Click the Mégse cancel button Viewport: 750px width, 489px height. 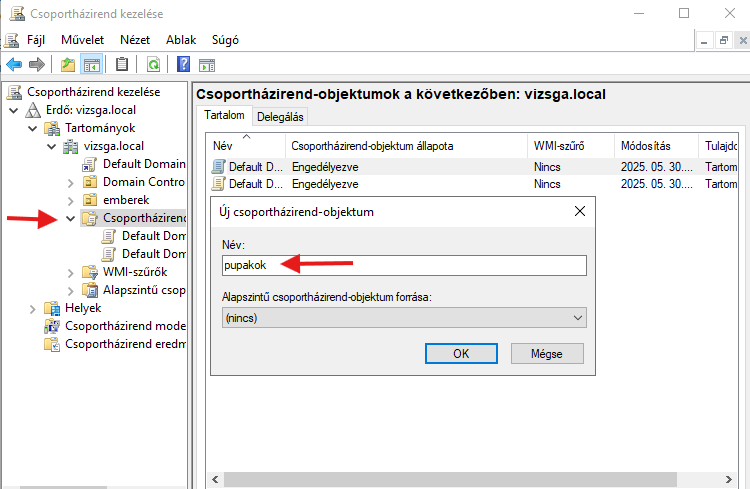pos(547,354)
